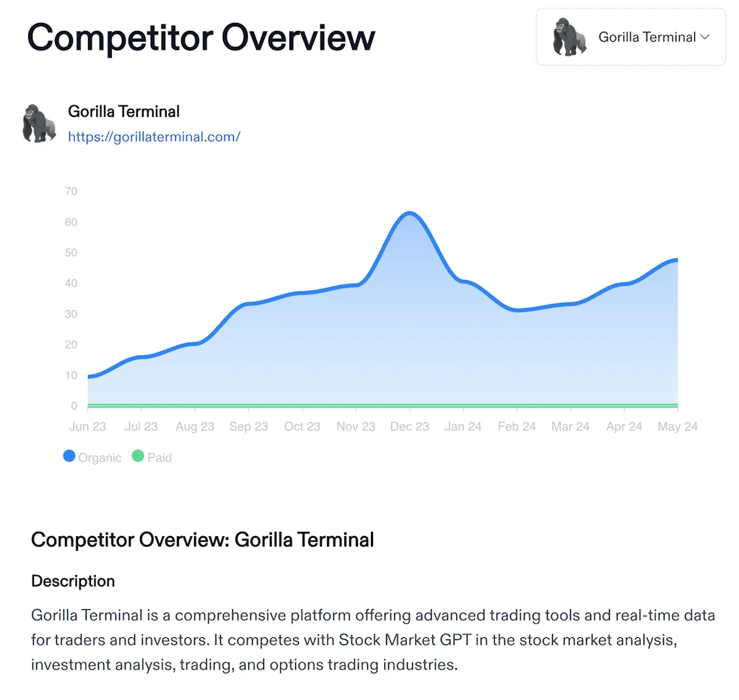Viewport: 739px width, 700px height.
Task: Click the blue Organic legend dot
Action: tap(69, 456)
